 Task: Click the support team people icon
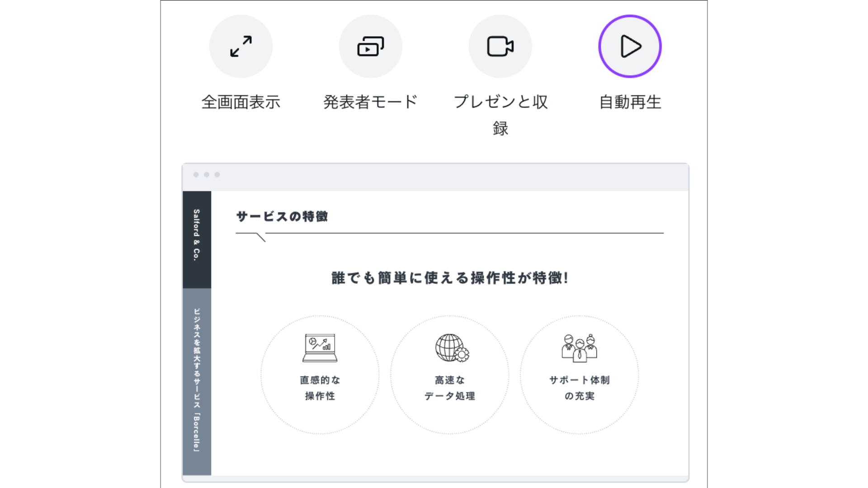[579, 348]
